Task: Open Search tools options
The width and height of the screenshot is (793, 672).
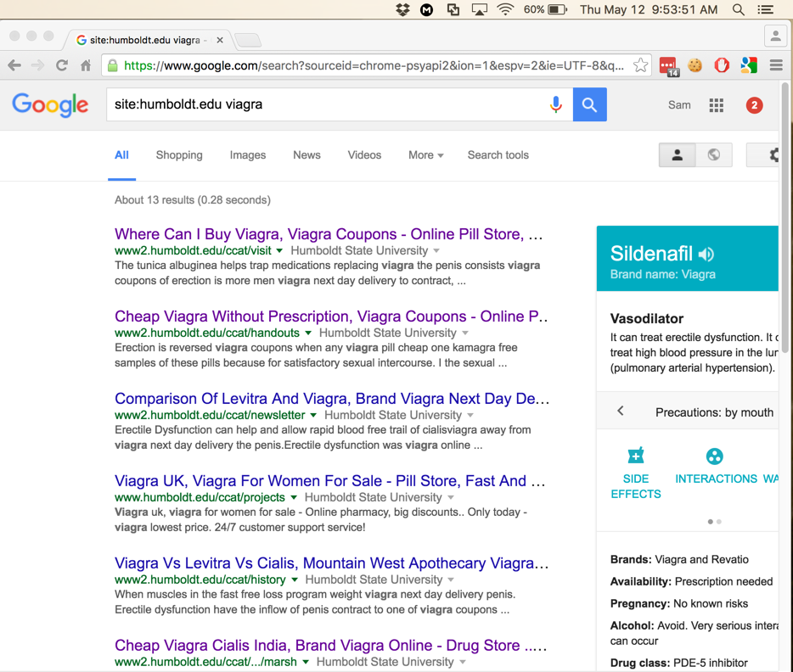Action: (x=498, y=155)
